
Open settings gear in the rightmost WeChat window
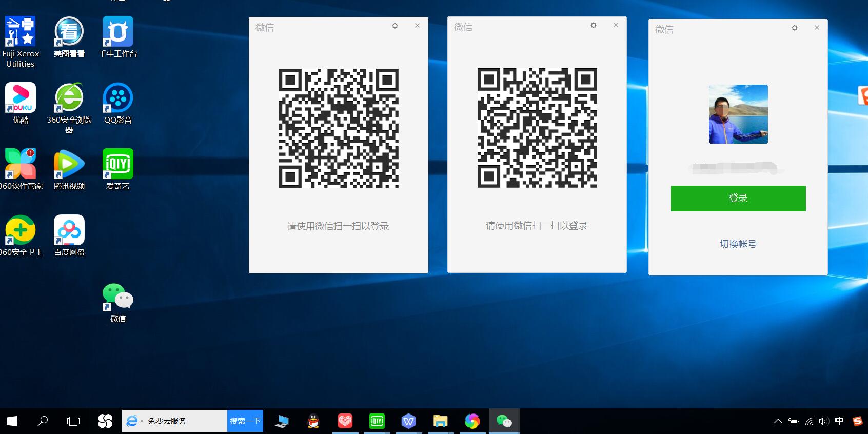pos(794,28)
